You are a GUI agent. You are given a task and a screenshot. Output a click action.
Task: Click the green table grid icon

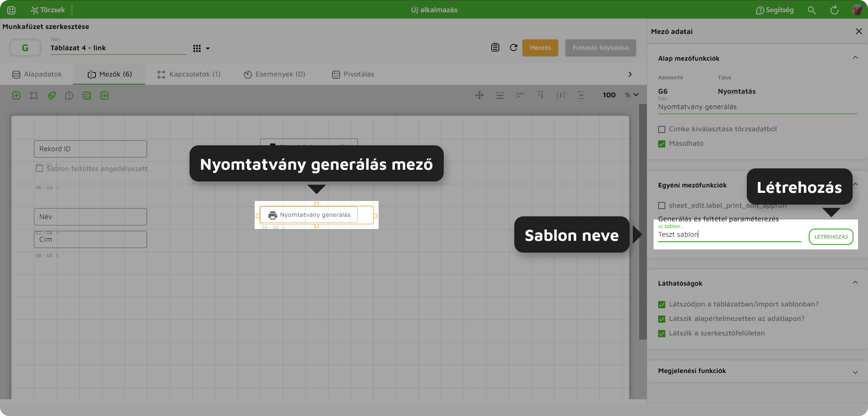87,96
